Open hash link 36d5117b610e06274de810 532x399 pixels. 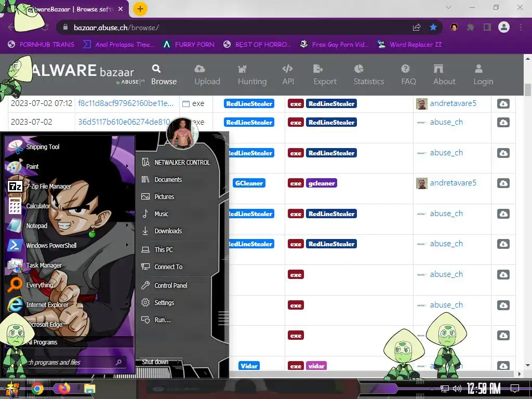[x=124, y=122]
